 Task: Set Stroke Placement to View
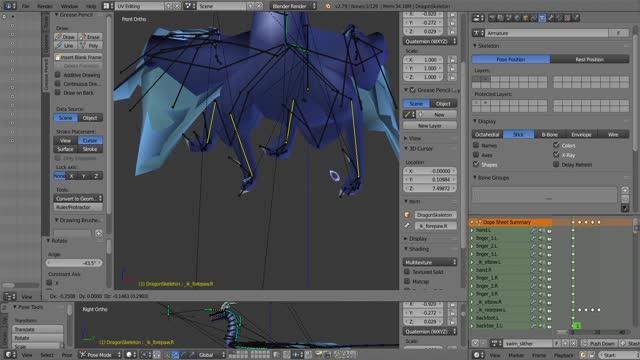65,140
